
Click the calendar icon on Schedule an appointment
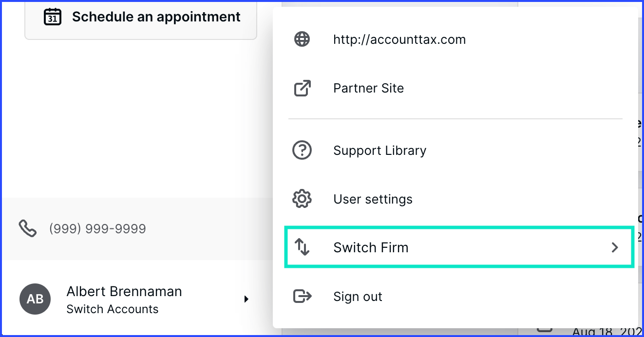(x=53, y=17)
